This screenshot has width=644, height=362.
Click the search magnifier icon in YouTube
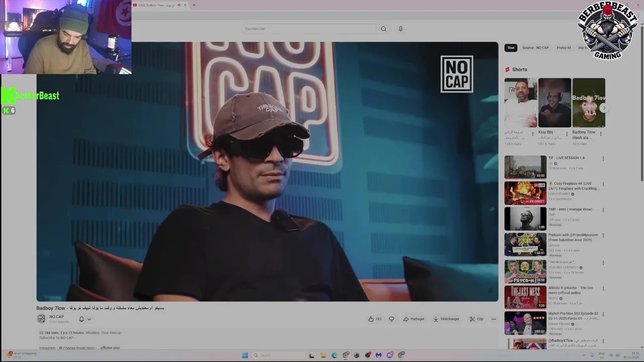pos(383,29)
